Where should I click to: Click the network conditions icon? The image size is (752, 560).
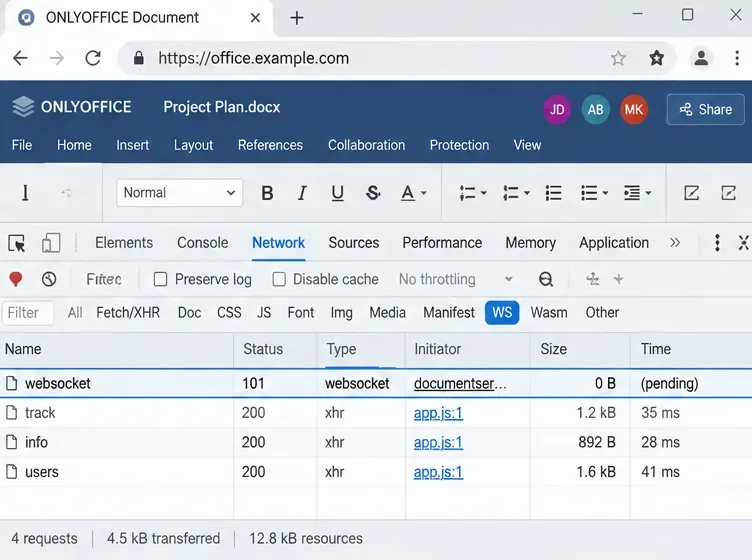546,279
